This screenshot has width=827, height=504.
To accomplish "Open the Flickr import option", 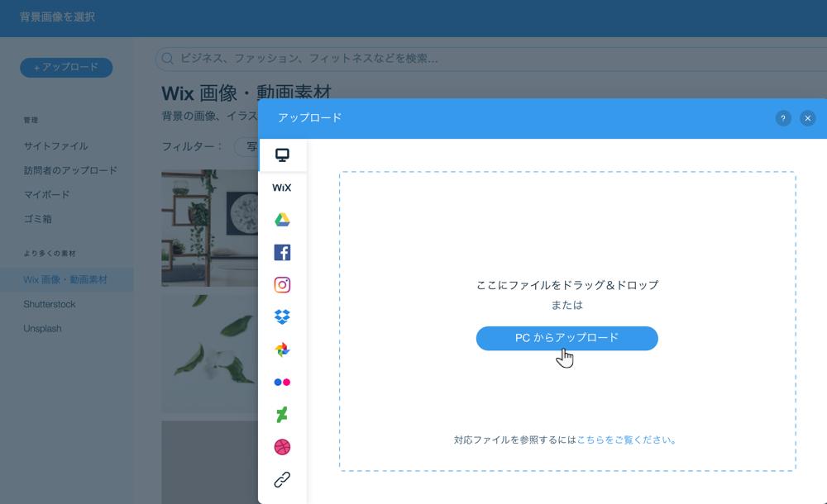I will pos(284,382).
